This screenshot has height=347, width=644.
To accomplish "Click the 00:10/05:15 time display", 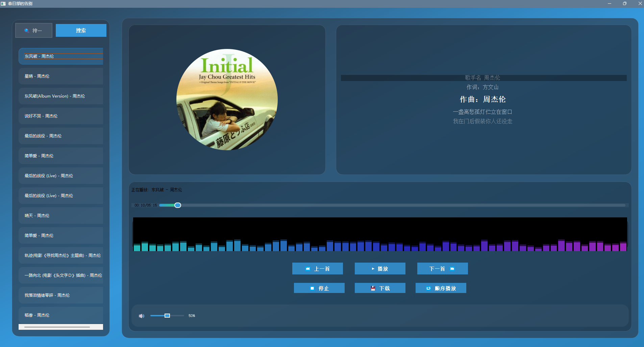I will point(146,205).
